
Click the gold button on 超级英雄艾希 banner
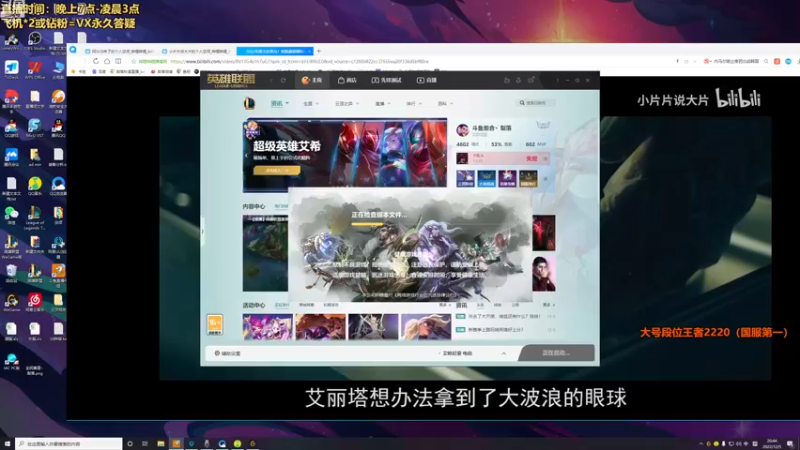277,170
